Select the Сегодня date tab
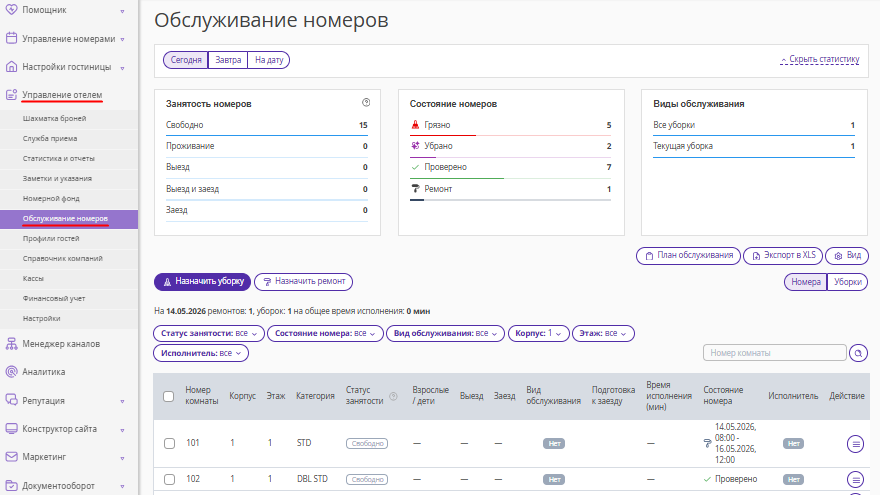The height and width of the screenshot is (495, 880). click(186, 60)
